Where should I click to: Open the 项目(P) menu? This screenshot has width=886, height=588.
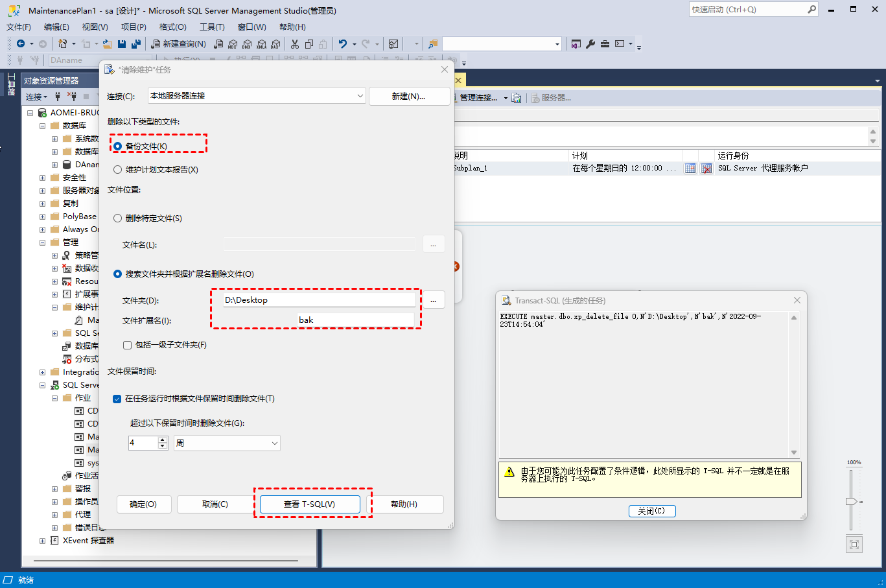tap(134, 27)
